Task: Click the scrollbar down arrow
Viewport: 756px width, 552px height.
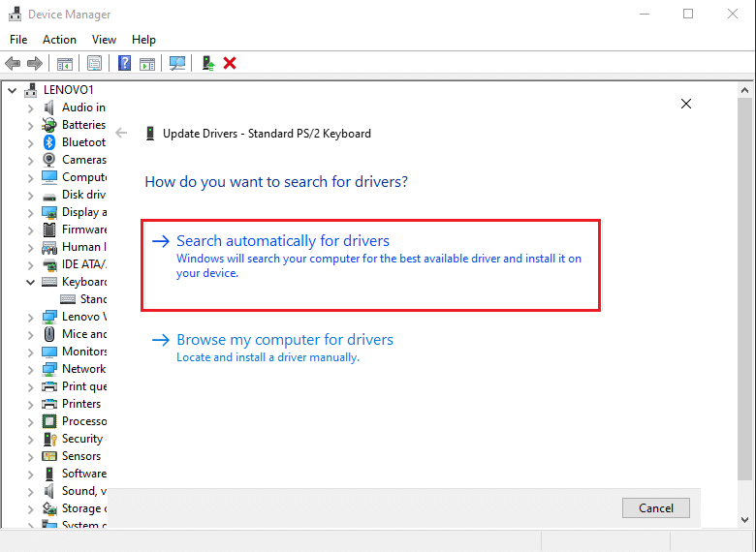Action: click(744, 520)
